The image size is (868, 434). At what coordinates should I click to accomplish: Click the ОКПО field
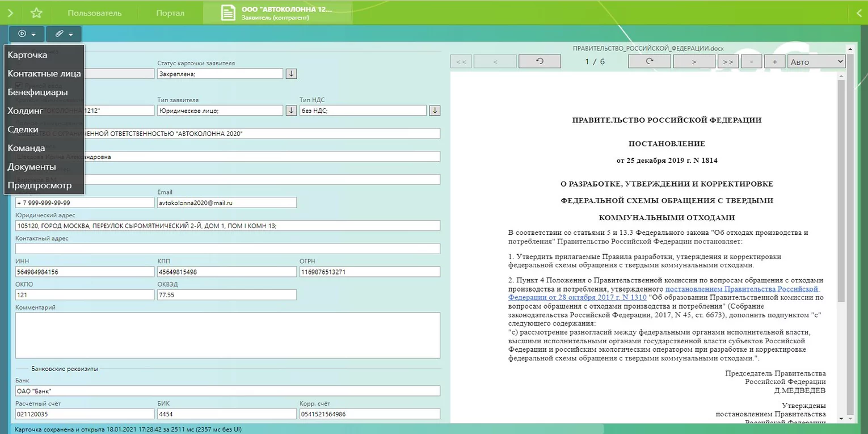(x=85, y=295)
